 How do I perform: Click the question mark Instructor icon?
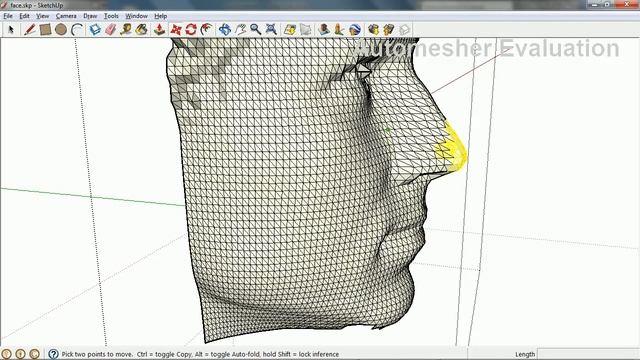point(53,354)
